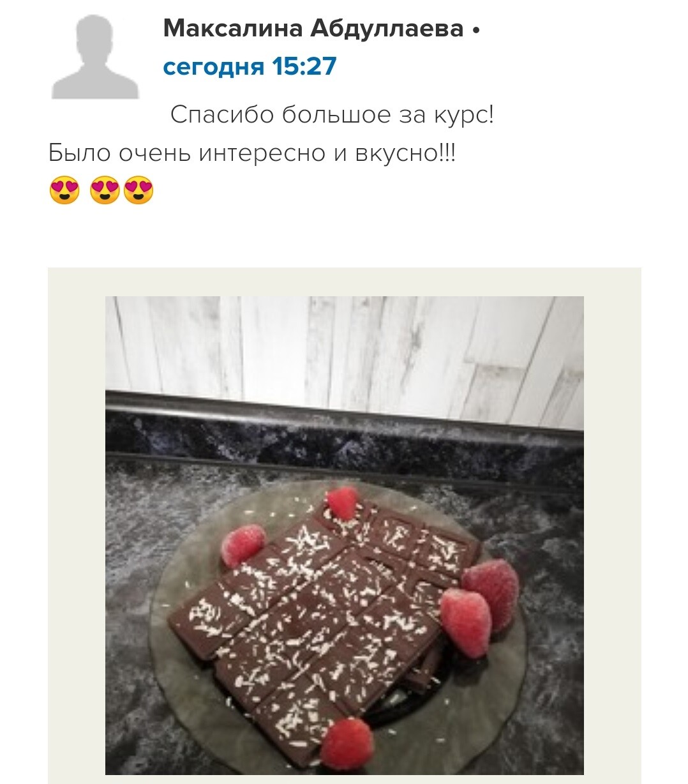
Task: Click the strawberry at the top of the chocolate
Action: 343,503
